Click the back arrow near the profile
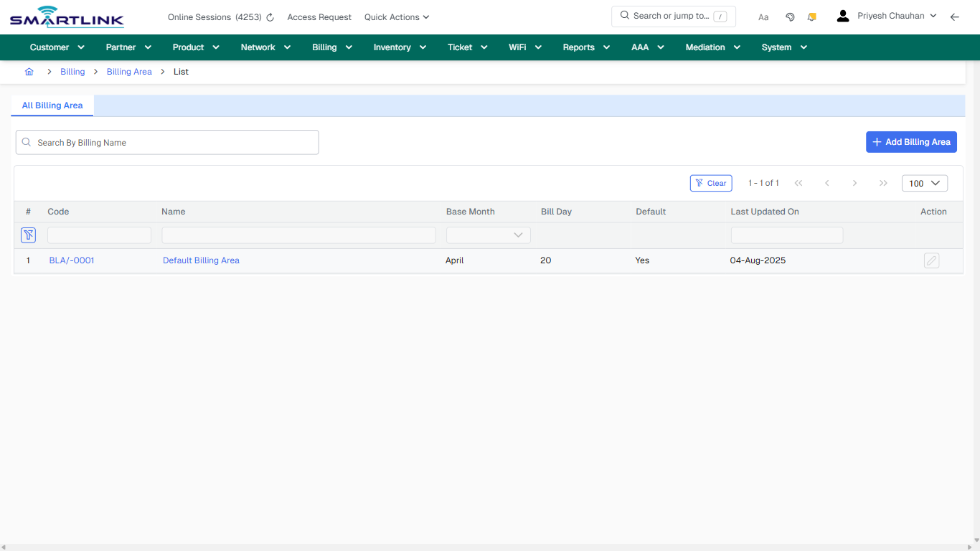This screenshot has height=551, width=980. tap(955, 17)
